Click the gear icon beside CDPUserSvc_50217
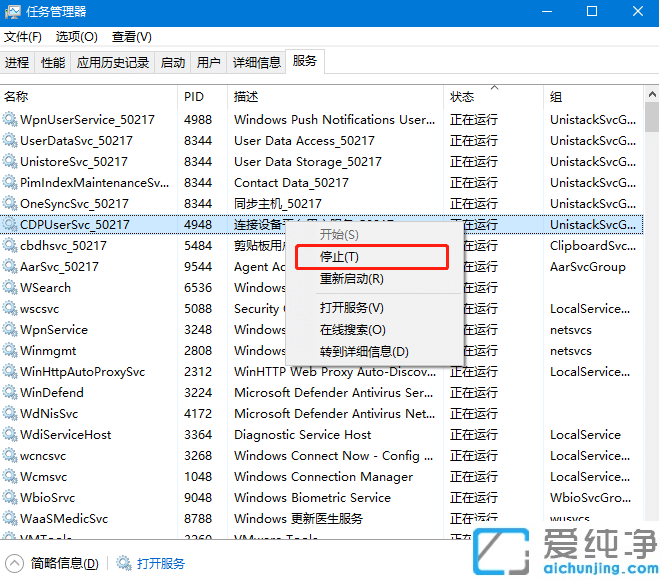Viewport: 662px width, 580px height. [x=10, y=224]
